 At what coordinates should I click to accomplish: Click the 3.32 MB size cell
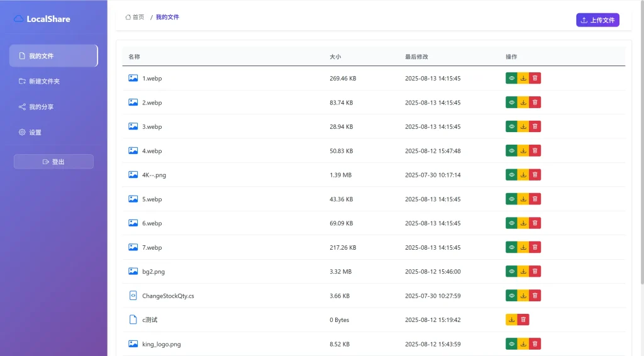(340, 272)
